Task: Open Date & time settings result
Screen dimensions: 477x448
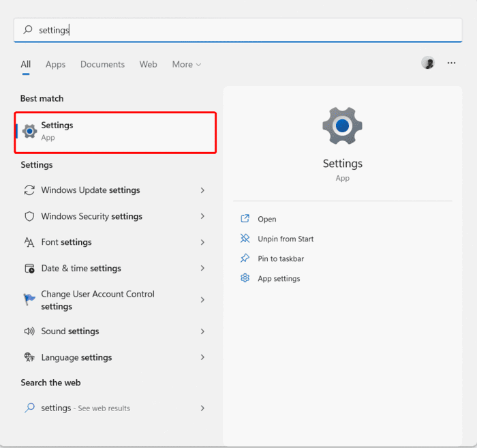Action: 114,269
